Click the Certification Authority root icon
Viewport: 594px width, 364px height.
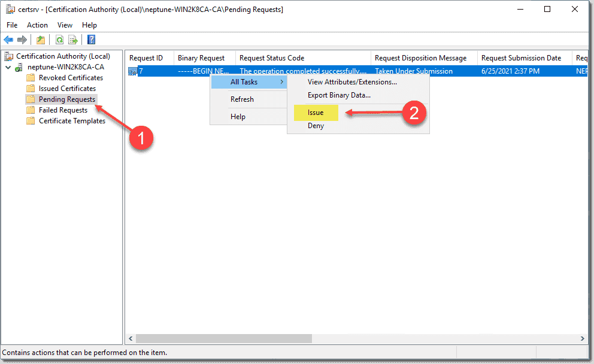[10, 56]
